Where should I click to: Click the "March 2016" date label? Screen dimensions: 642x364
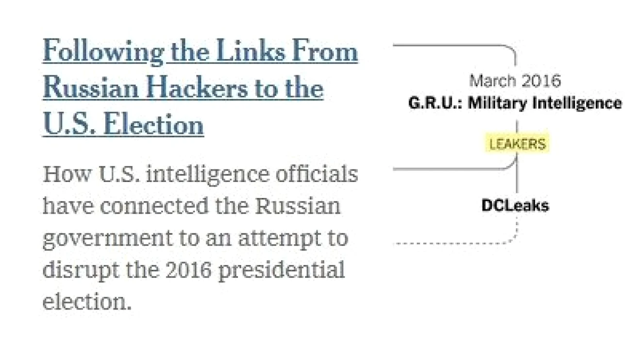pos(515,81)
